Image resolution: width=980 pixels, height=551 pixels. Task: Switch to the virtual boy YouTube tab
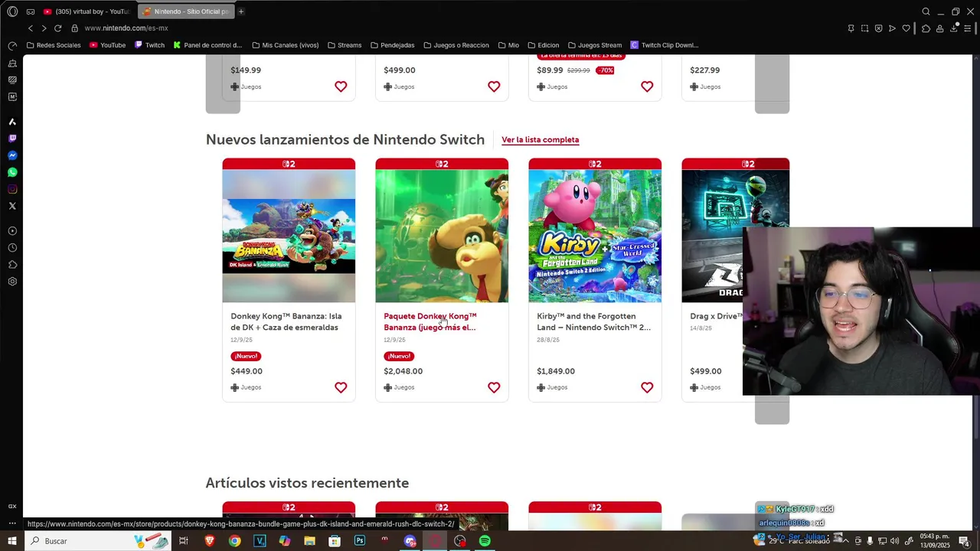point(87,11)
